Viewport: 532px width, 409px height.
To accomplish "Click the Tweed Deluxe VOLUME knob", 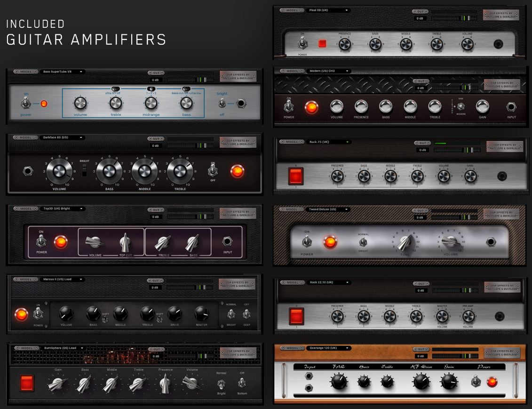I will coord(451,242).
